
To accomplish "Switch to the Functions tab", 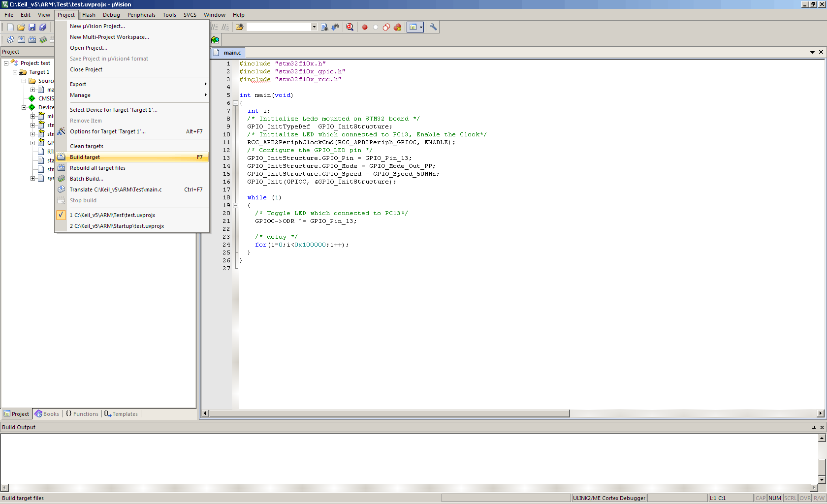I will point(82,414).
